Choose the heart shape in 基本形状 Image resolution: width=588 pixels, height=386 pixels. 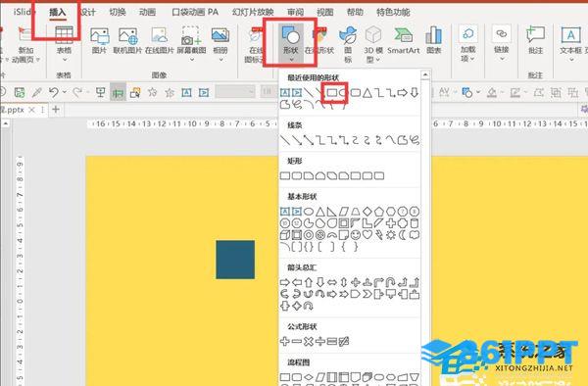click(x=367, y=235)
